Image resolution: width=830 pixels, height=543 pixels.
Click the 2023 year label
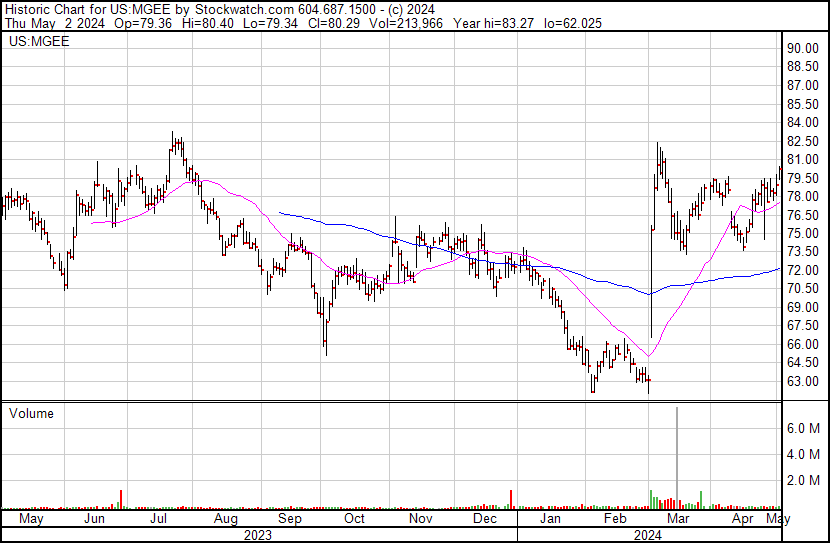tap(258, 534)
